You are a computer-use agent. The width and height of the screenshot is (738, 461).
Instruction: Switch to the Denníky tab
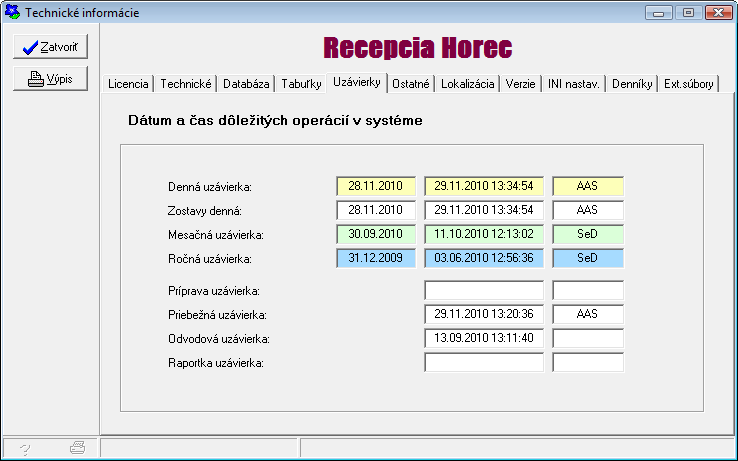[633, 85]
